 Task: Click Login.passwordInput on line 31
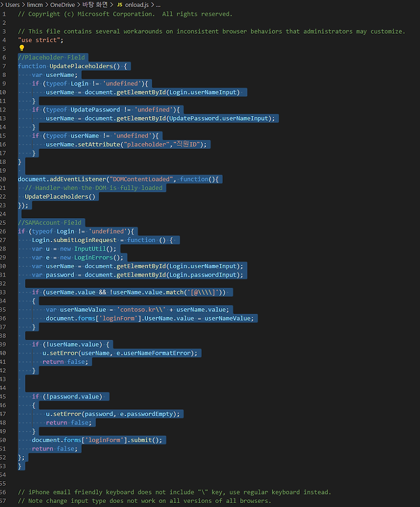click(x=204, y=275)
